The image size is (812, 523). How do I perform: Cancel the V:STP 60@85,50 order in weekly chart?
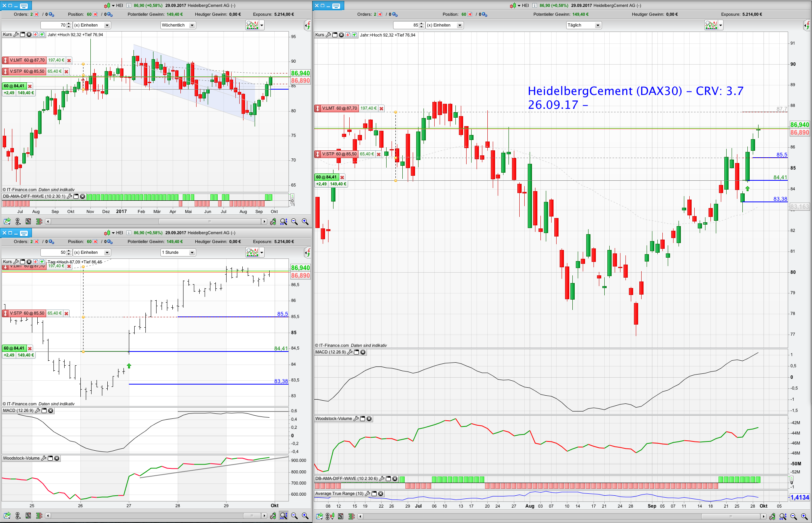[x=66, y=72]
